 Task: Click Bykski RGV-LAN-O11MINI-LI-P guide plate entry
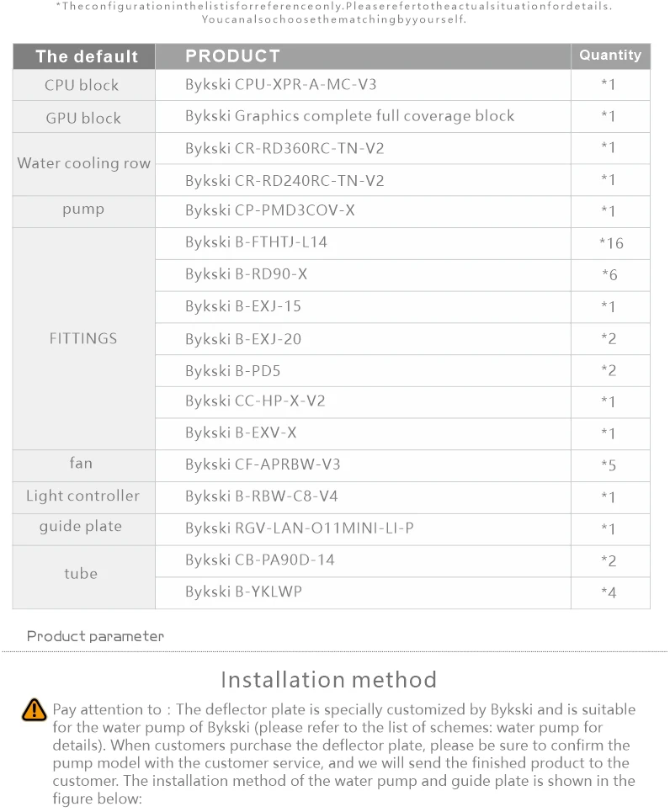[x=299, y=528]
